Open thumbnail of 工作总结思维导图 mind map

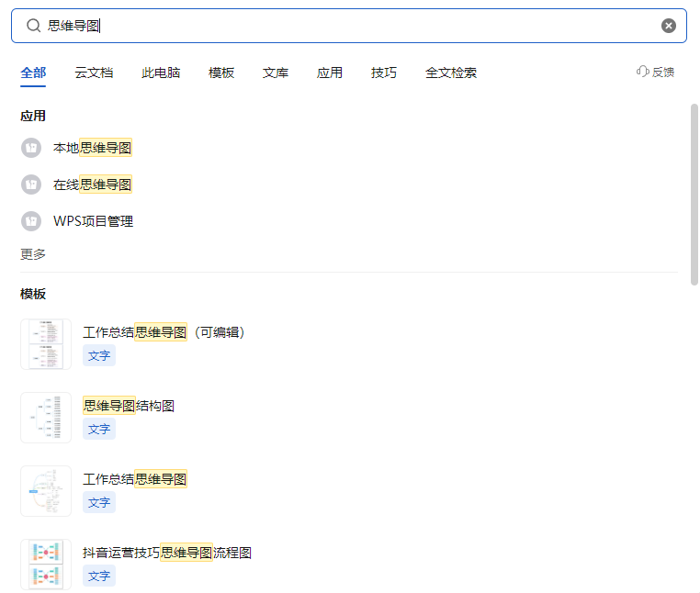click(x=46, y=491)
